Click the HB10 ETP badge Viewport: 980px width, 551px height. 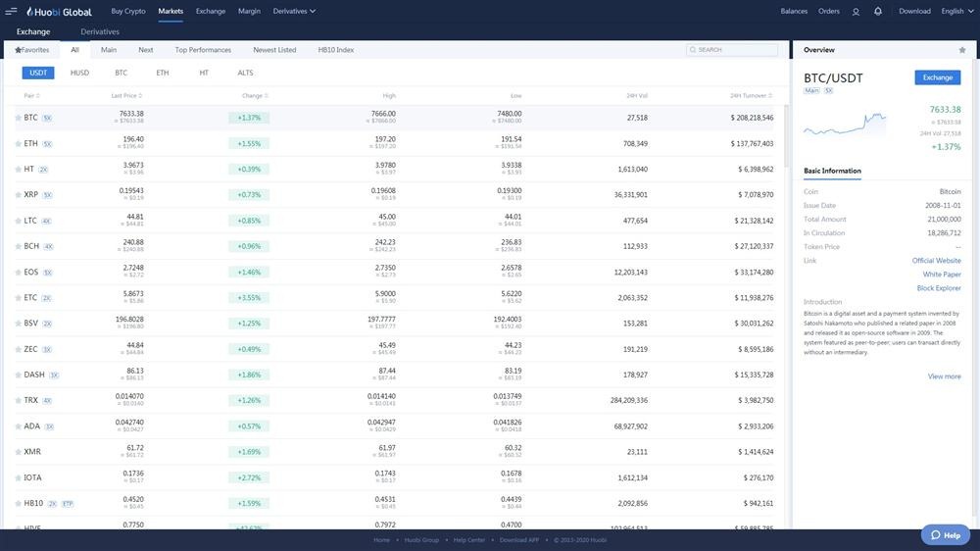(x=68, y=504)
